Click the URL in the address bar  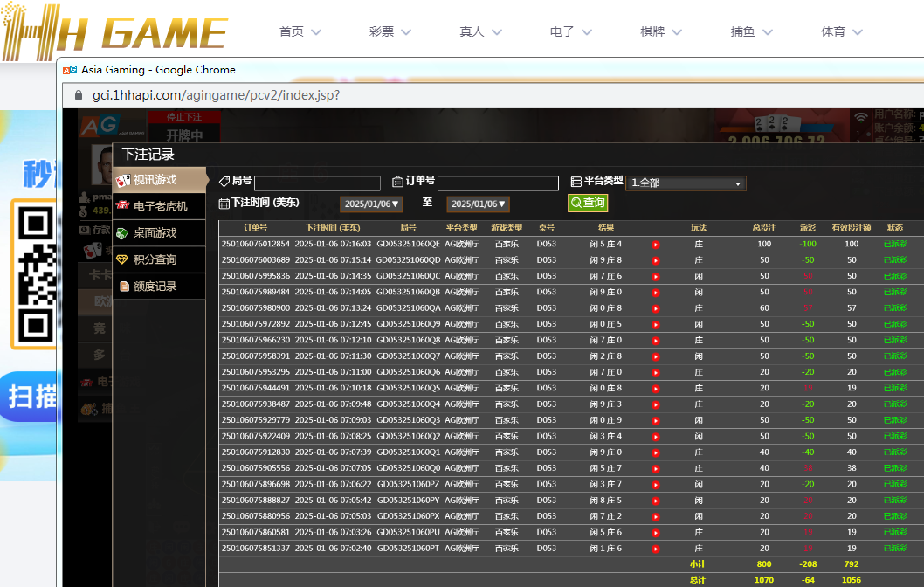coord(216,95)
